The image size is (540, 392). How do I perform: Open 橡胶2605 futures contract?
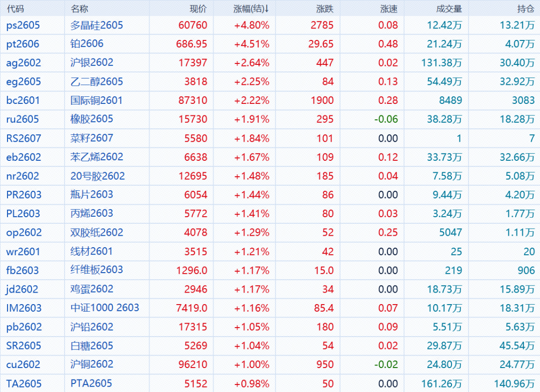tap(92, 119)
